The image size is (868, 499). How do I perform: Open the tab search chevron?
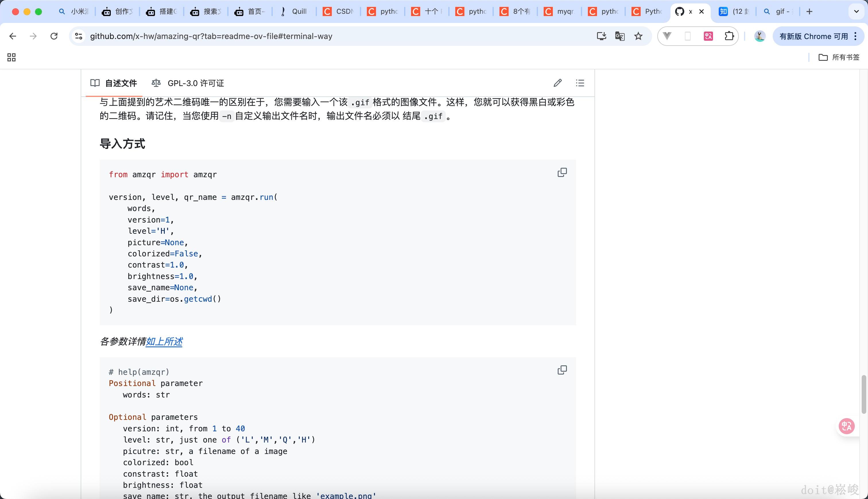[x=856, y=11]
